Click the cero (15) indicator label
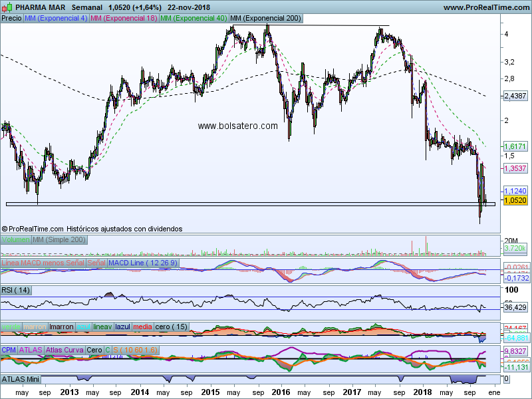 tap(172, 327)
